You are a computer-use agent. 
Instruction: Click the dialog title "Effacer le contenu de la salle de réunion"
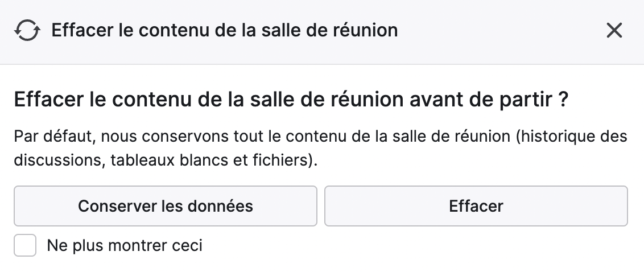point(225,30)
